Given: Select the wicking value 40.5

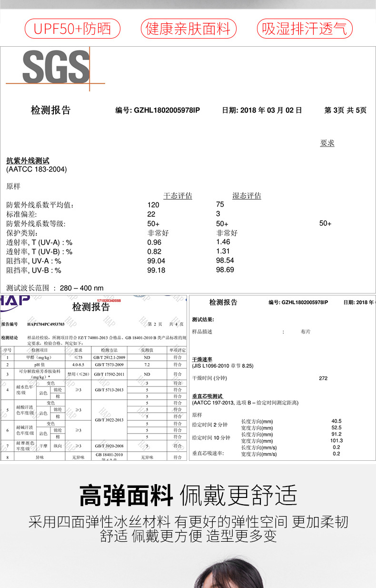Looking at the screenshot, I should (x=336, y=421).
